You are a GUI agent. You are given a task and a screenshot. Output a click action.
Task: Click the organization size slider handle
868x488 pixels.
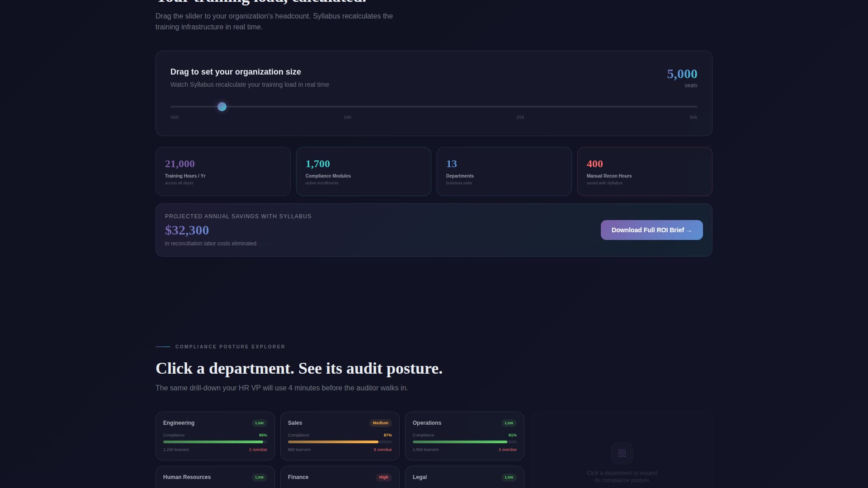tap(222, 107)
